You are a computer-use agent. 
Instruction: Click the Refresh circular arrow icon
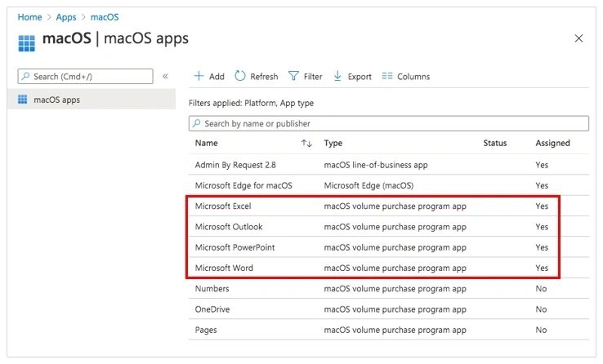pyautogui.click(x=240, y=76)
